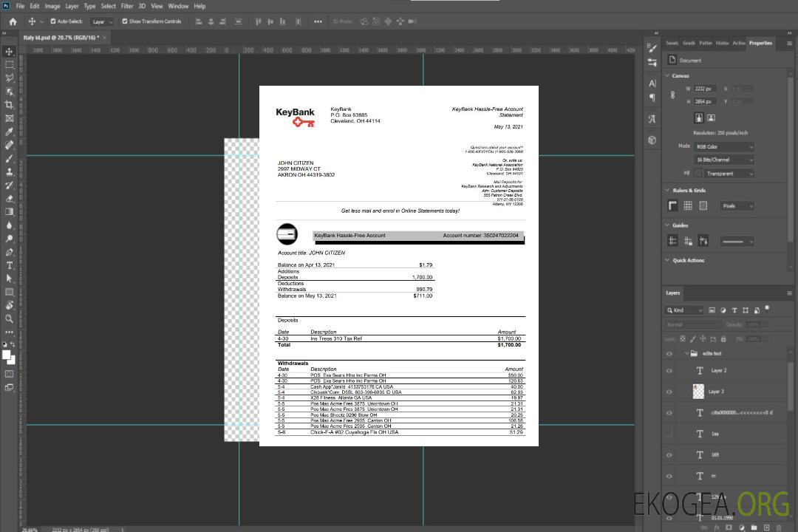798x532 pixels.
Task: Click the canvas width W field
Action: (706, 89)
